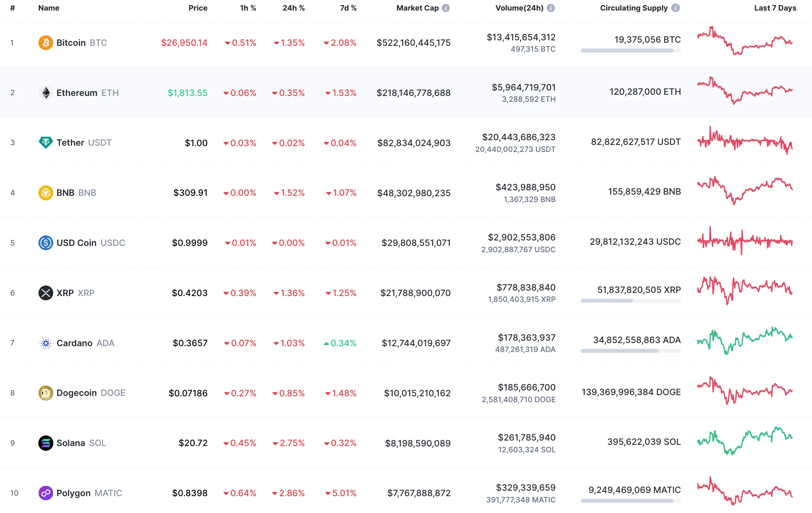Click the XRP logo icon
This screenshot has width=812, height=513.
click(x=46, y=293)
